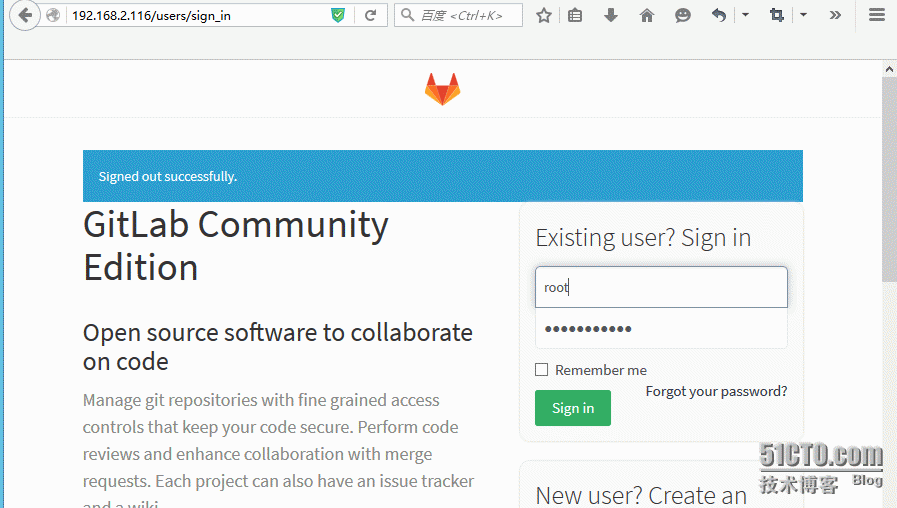This screenshot has height=508, width=897.
Task: Open the dropdown next to crop icon
Action: [x=803, y=15]
